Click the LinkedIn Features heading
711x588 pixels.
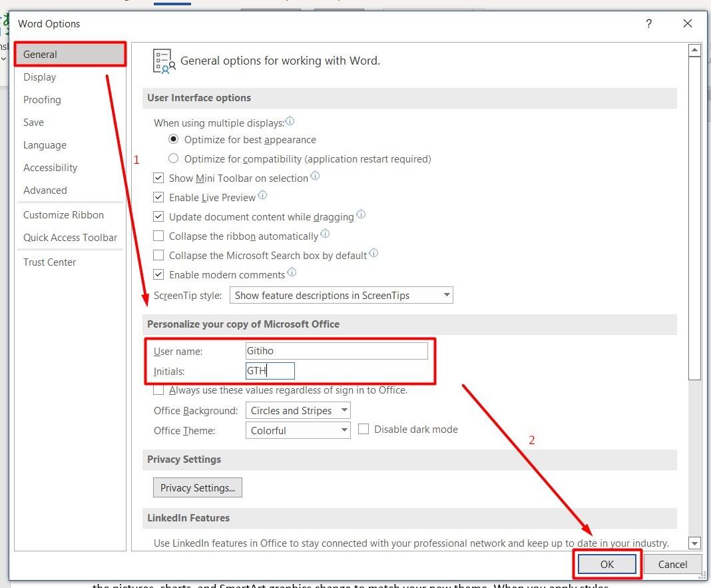tap(188, 517)
